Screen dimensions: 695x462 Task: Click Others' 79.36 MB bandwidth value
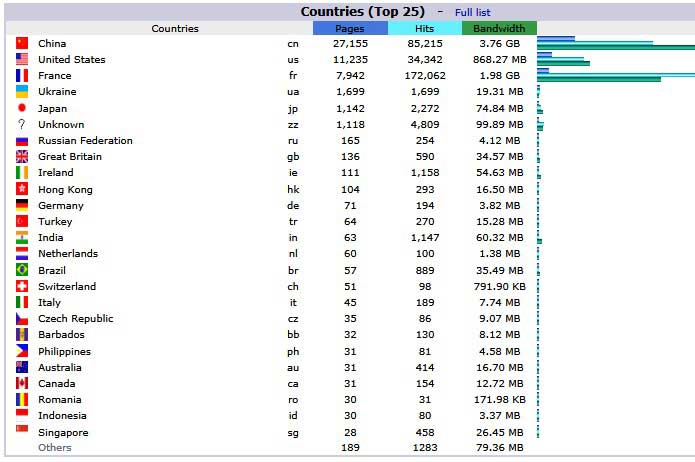[500, 447]
